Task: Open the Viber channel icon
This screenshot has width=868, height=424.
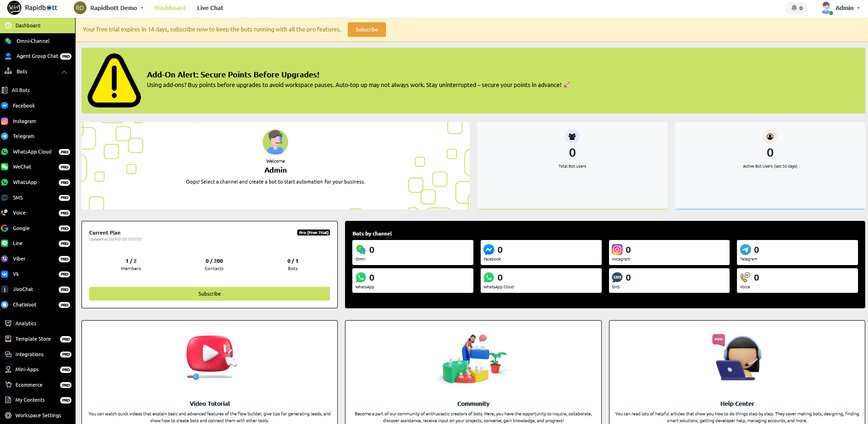Action: (x=5, y=259)
